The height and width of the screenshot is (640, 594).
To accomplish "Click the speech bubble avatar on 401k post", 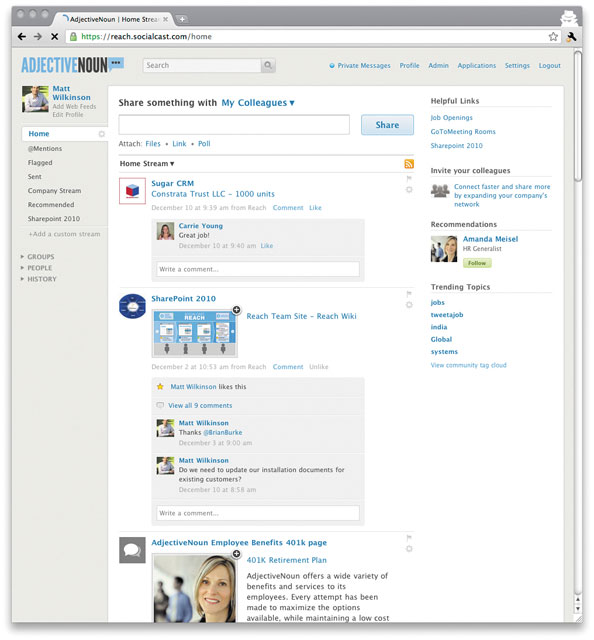I will (x=132, y=550).
